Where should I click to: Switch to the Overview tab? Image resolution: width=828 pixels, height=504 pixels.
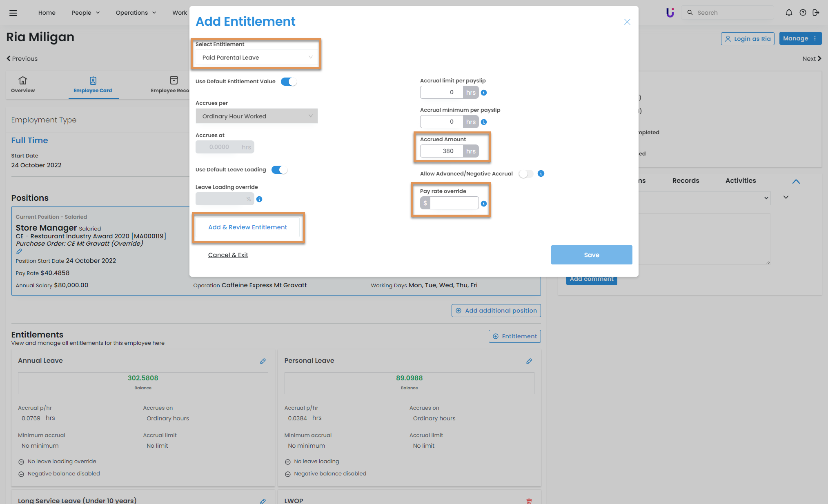tap(23, 84)
